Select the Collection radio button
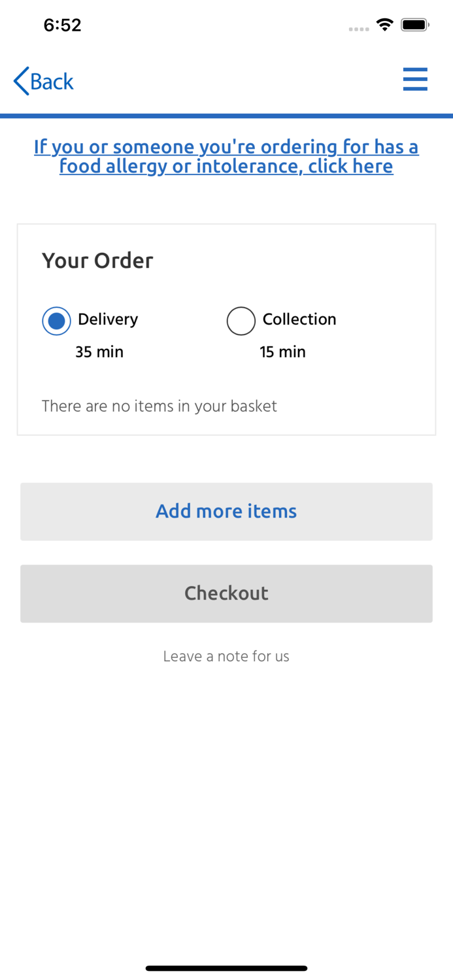 click(241, 321)
